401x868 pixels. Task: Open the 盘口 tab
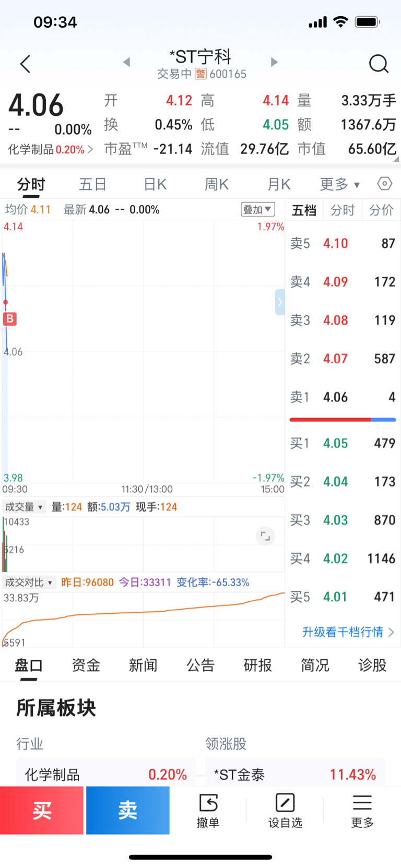tap(29, 665)
